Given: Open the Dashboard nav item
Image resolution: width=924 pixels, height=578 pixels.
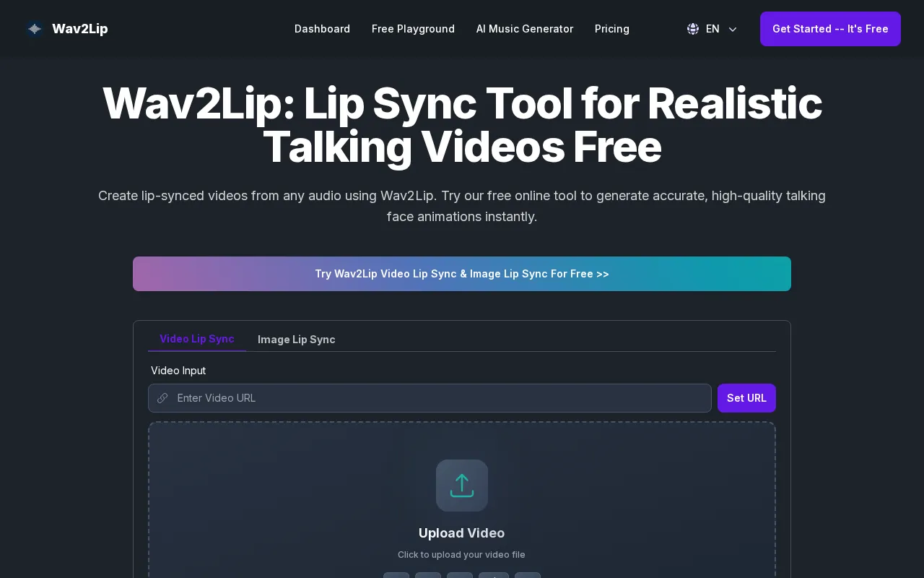Looking at the screenshot, I should pos(322,29).
